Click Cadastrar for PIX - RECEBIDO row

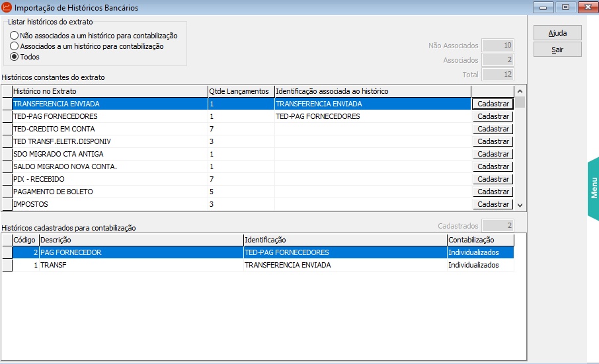[493, 179]
